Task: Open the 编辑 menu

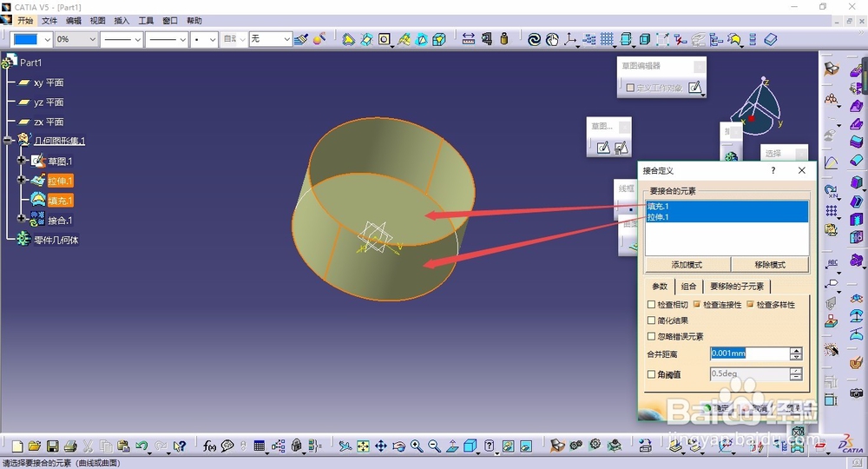Action: 73,21
